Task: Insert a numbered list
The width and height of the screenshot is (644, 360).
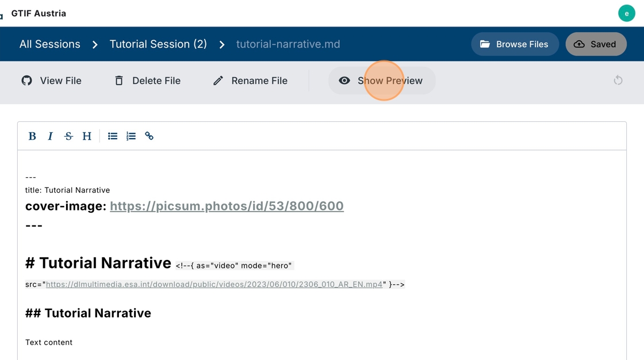Action: click(131, 136)
